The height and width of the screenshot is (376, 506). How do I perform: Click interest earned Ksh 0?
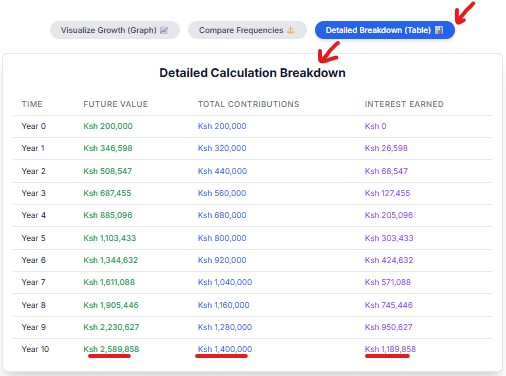click(x=375, y=126)
